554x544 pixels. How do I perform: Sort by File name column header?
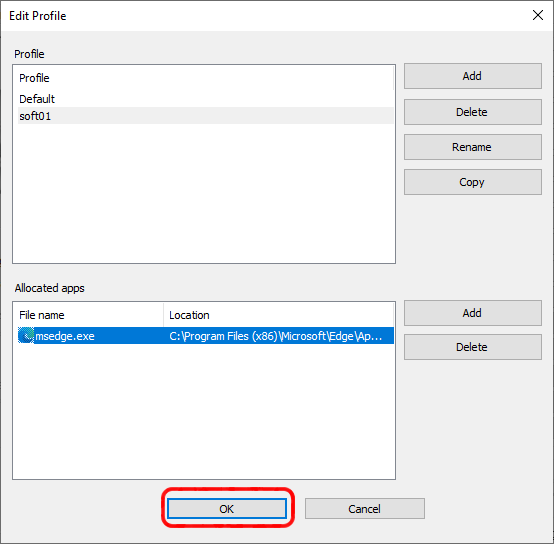point(89,315)
